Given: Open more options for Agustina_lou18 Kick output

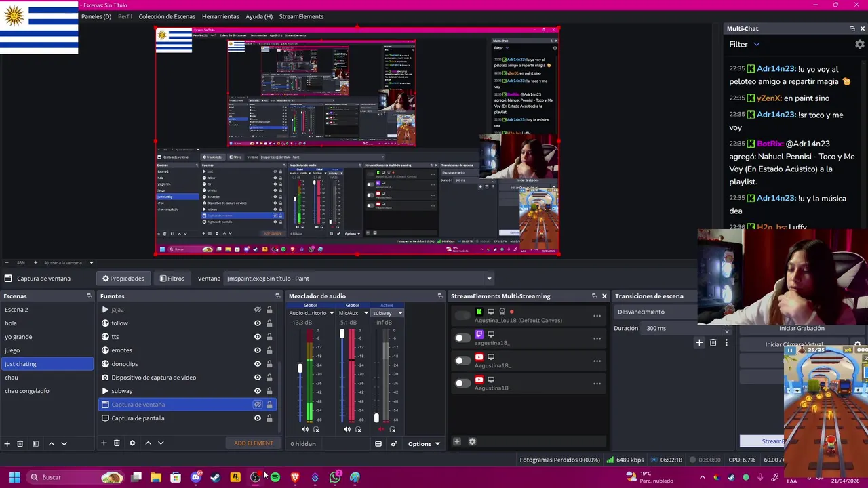Looking at the screenshot, I should [597, 316].
